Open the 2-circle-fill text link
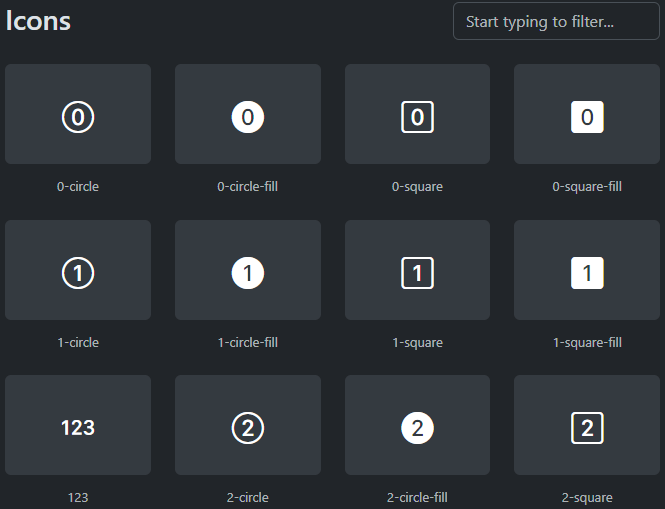 [417, 497]
